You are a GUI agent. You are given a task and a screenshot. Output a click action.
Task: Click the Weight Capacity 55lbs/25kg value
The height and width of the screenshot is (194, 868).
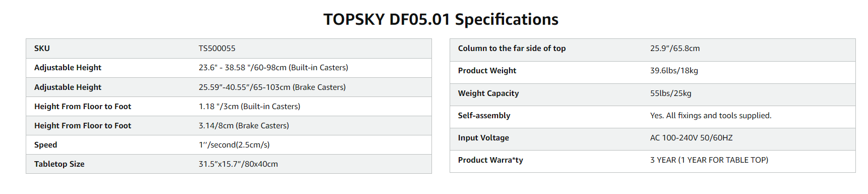tap(671, 93)
